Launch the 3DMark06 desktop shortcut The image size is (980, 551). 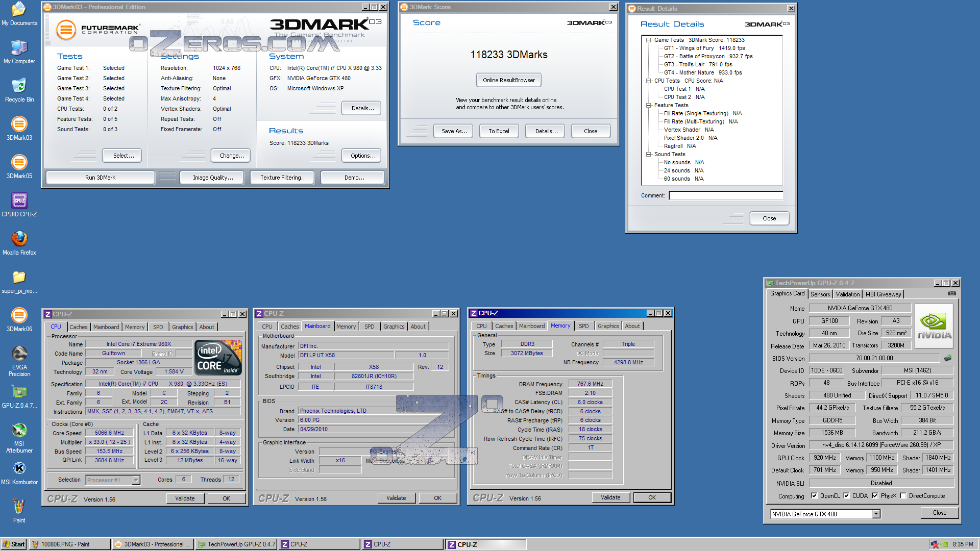click(x=19, y=320)
